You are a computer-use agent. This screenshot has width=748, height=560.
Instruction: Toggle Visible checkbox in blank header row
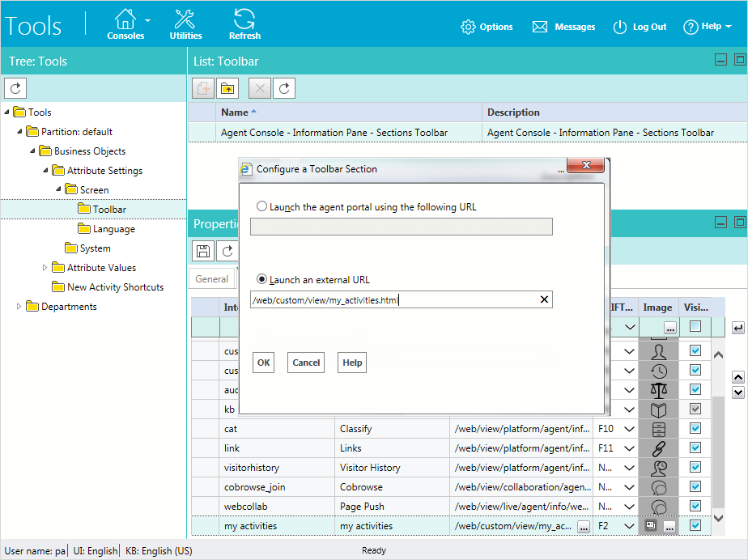click(x=695, y=326)
